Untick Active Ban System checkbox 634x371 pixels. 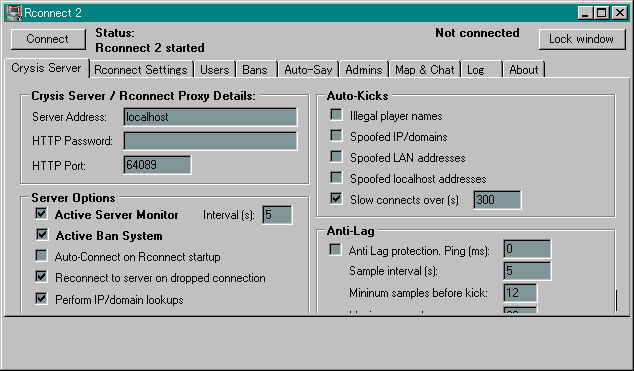pyautogui.click(x=41, y=234)
